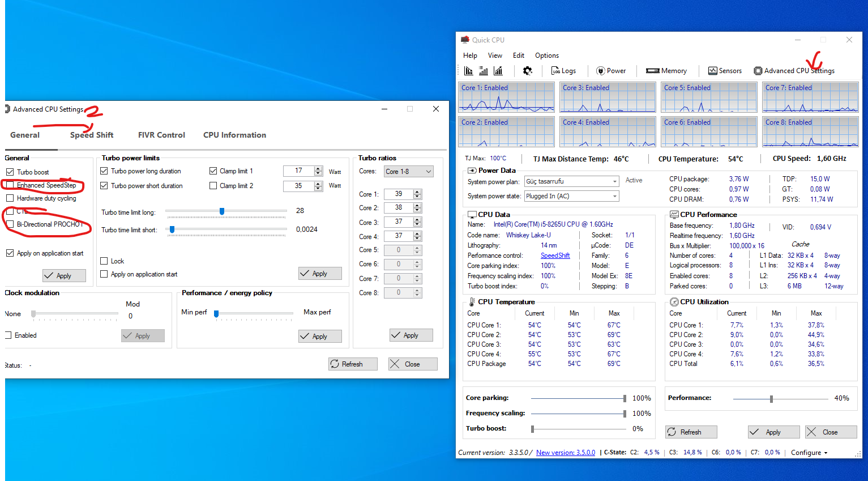Switch to the FIVR Control tab
Image resolution: width=868 pixels, height=481 pixels.
[161, 135]
